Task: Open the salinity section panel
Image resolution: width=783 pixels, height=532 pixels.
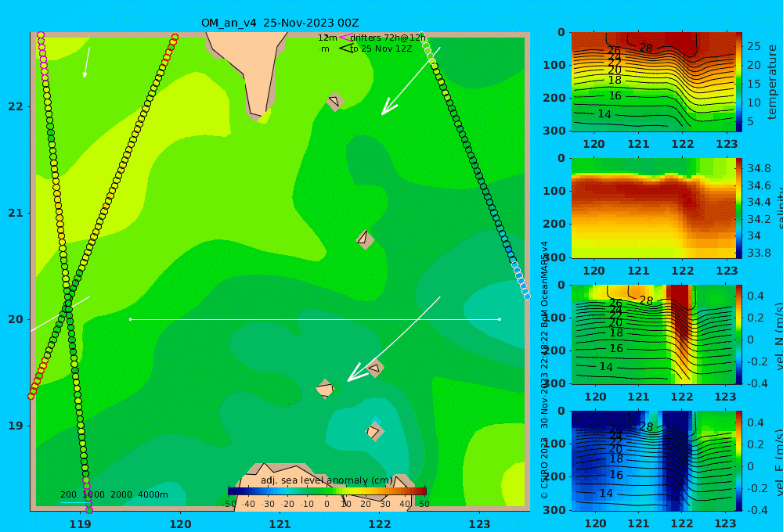Action: pos(654,208)
